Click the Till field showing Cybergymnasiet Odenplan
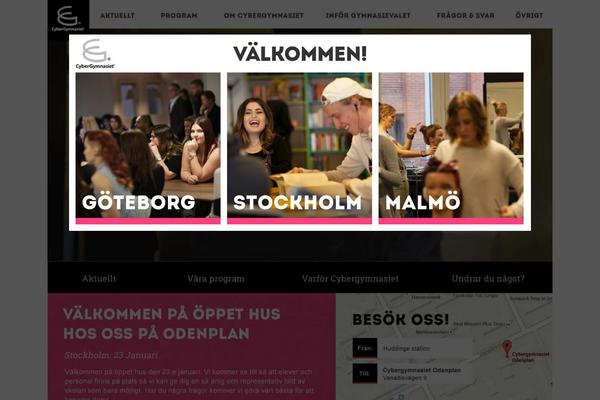 point(425,374)
